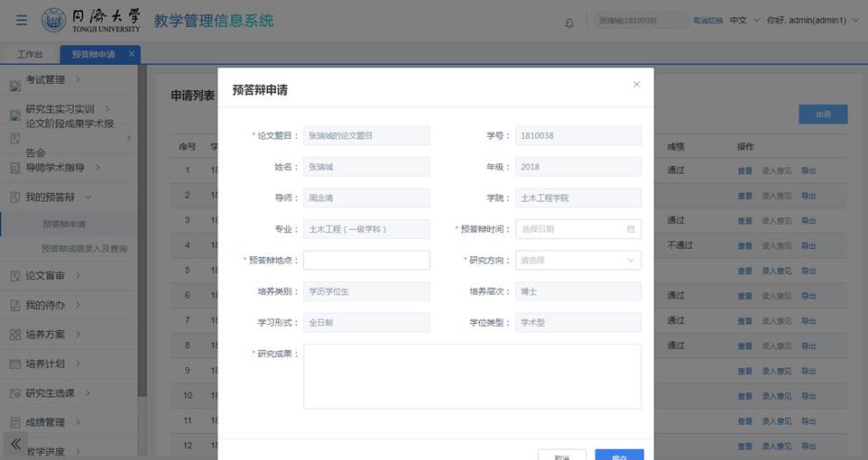Click inside the 研究成果 text area
868x460 pixels.
[472, 376]
